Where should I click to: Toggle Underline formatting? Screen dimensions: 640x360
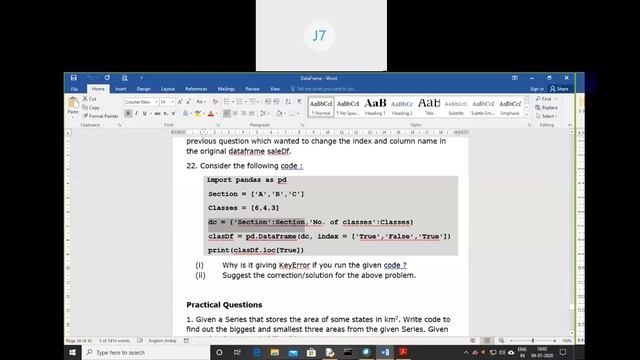coord(144,113)
